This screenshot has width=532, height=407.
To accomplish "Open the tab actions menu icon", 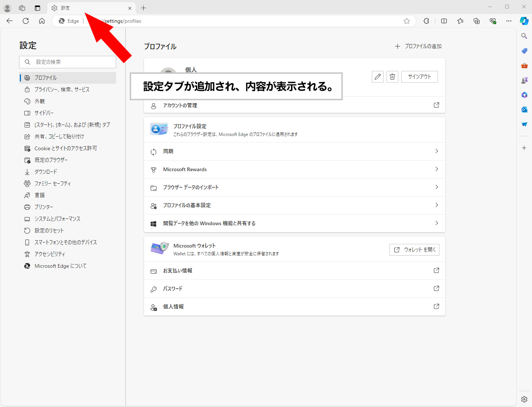I will click(x=37, y=8).
